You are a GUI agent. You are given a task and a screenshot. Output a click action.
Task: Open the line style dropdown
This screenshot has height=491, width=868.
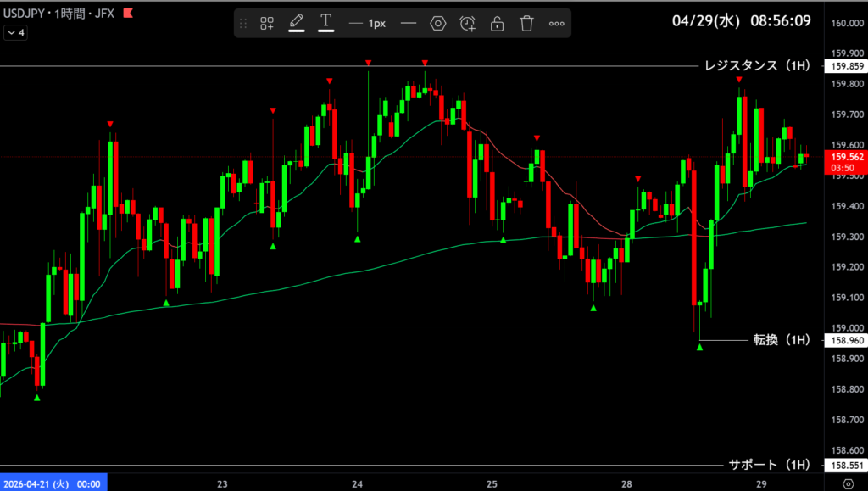[x=409, y=24]
